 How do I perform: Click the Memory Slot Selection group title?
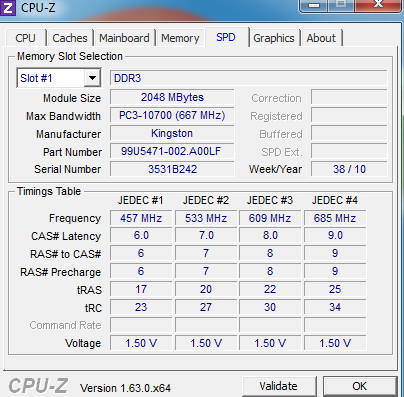tap(70, 56)
